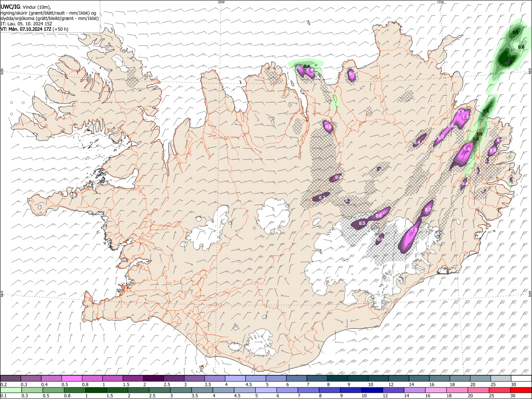Click the 30 label in upper legend row
This screenshot has height=399, width=532.
[513, 384]
